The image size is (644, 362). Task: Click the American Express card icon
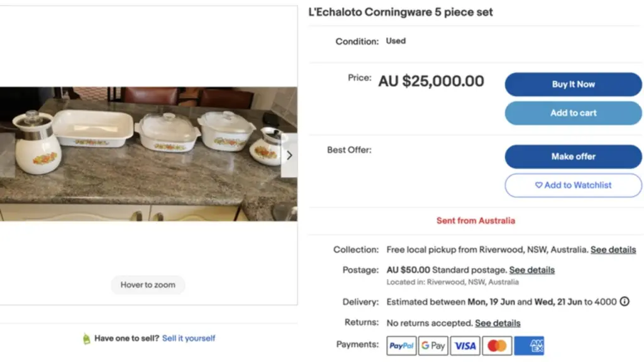[529, 346]
